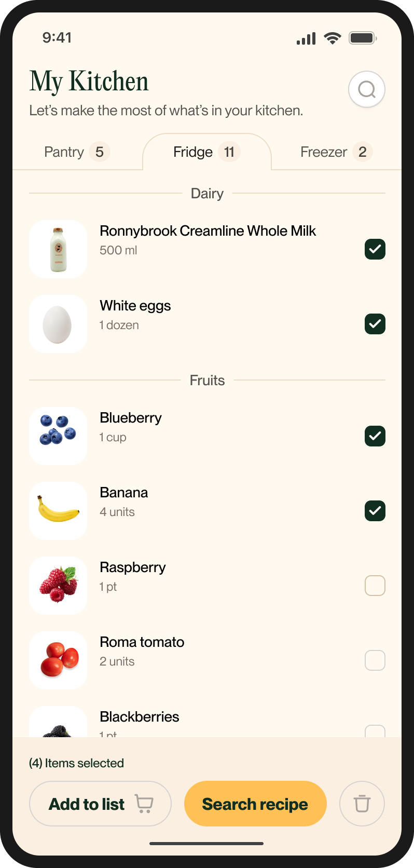Tap the cellular signal icon
The height and width of the screenshot is (868, 414).
click(306, 38)
